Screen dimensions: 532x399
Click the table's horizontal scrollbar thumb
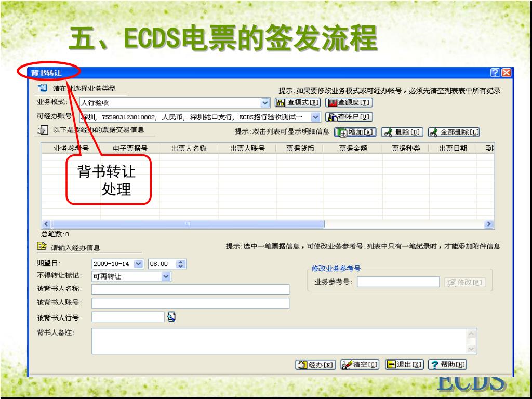pos(188,224)
